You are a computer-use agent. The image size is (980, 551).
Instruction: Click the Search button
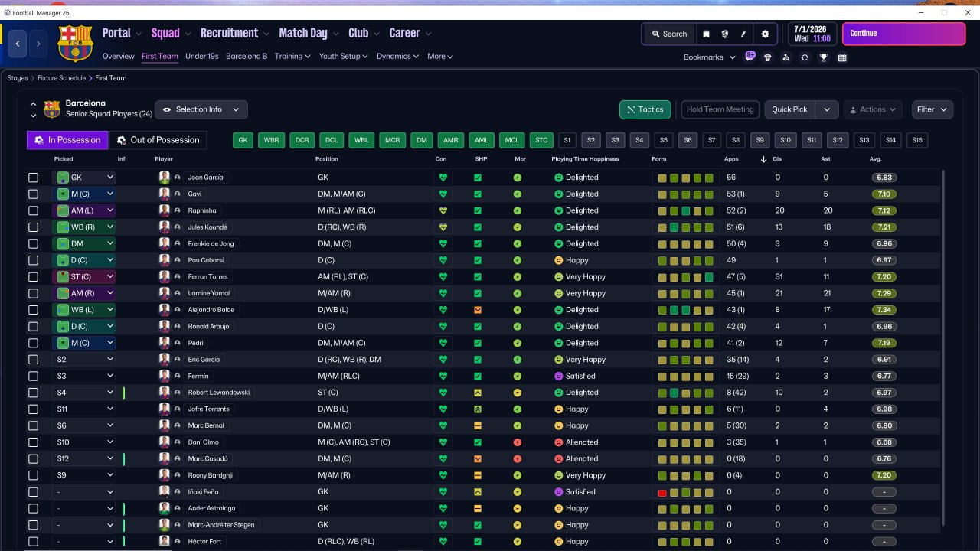pos(669,34)
